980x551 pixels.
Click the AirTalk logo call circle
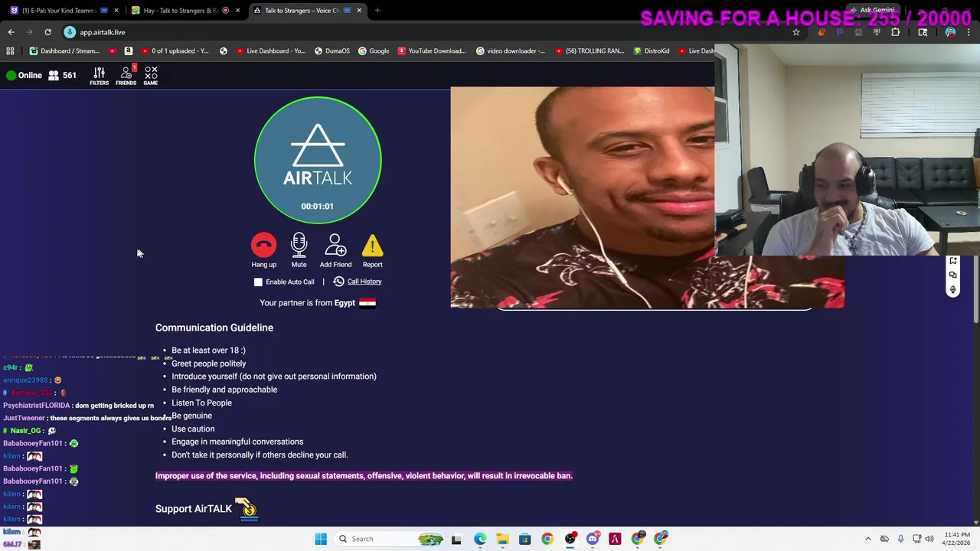[x=318, y=160]
